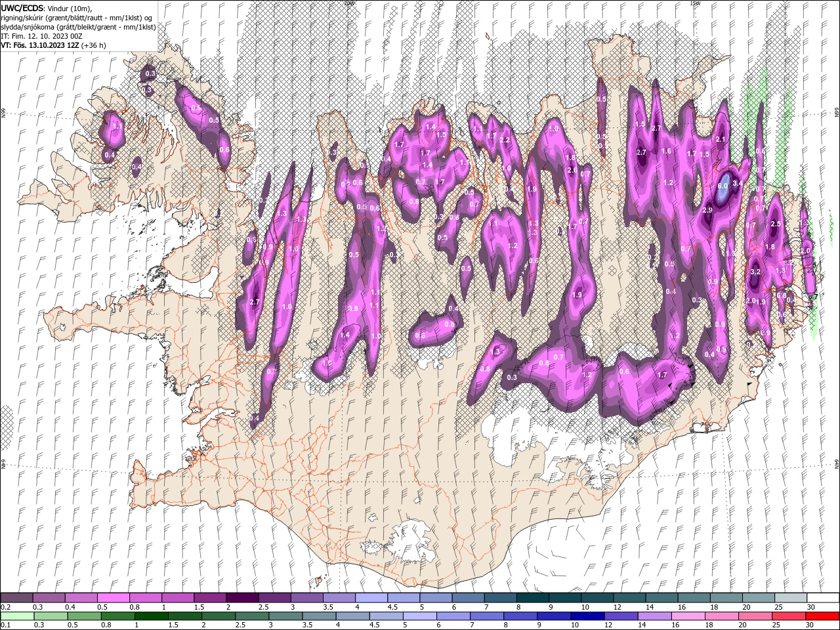Select the upper legend swatch between 1.5 and 2

(x=209, y=598)
